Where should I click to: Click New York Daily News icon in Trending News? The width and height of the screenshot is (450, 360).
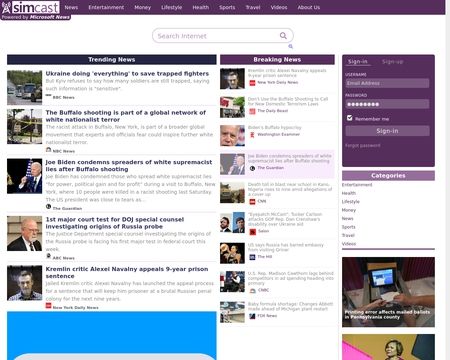point(49,306)
